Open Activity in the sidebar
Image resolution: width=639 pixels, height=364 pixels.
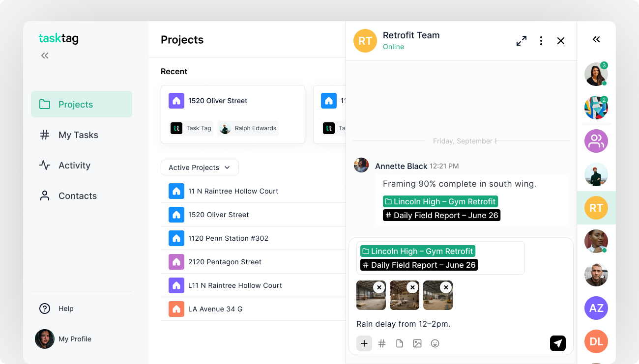74,166
